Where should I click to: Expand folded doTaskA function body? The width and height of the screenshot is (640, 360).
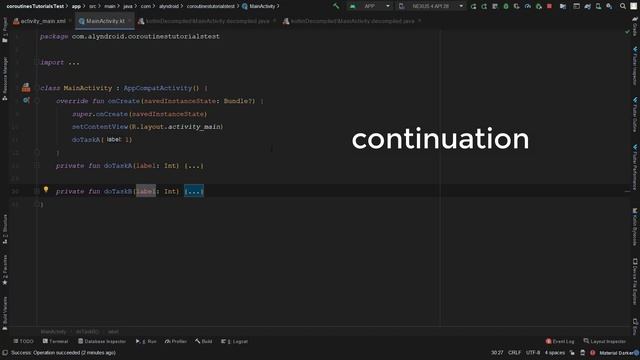[194, 166]
